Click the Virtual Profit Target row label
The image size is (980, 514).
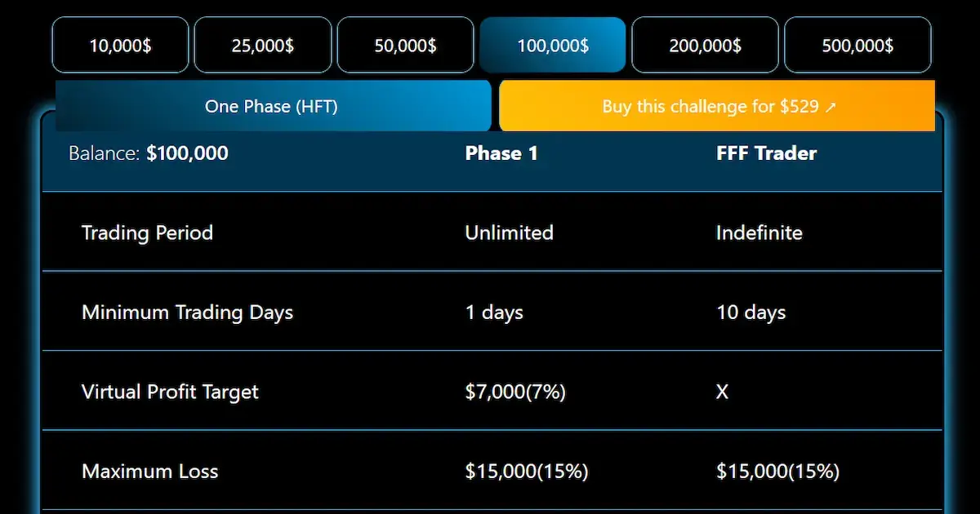pyautogui.click(x=170, y=391)
